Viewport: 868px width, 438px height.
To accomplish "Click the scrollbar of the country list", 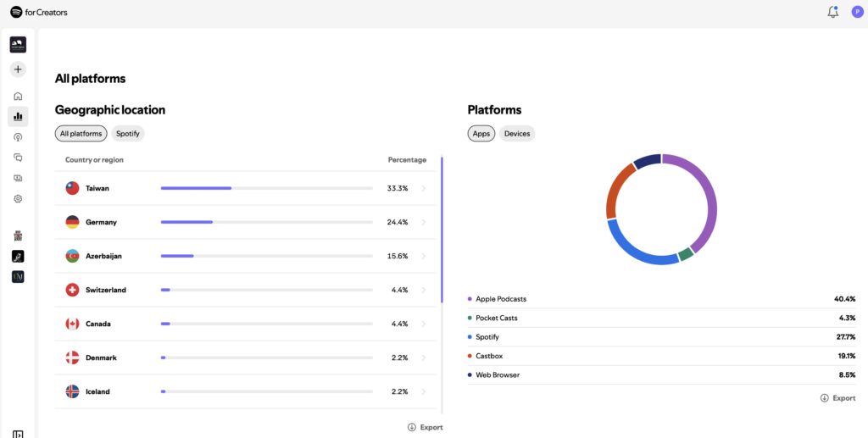I will (442, 230).
